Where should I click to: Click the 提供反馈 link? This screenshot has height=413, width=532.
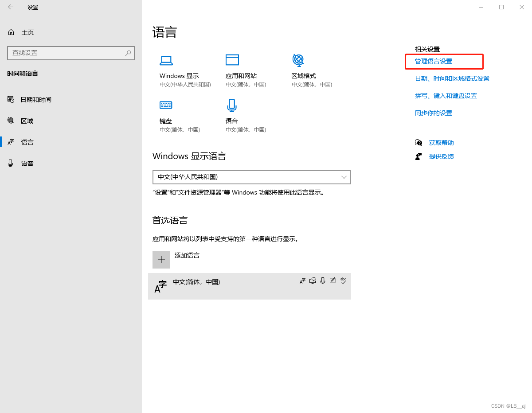[x=442, y=156]
